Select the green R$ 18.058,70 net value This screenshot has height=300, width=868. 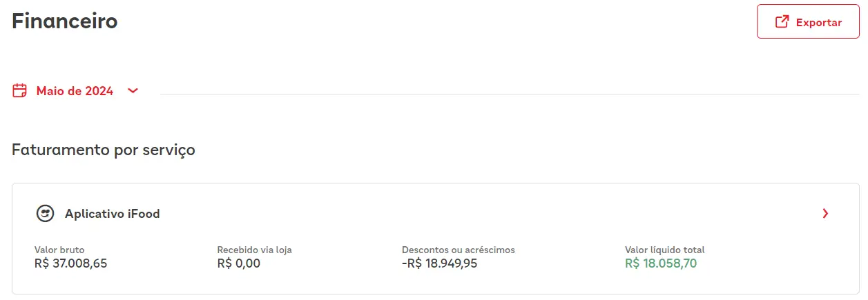point(662,263)
